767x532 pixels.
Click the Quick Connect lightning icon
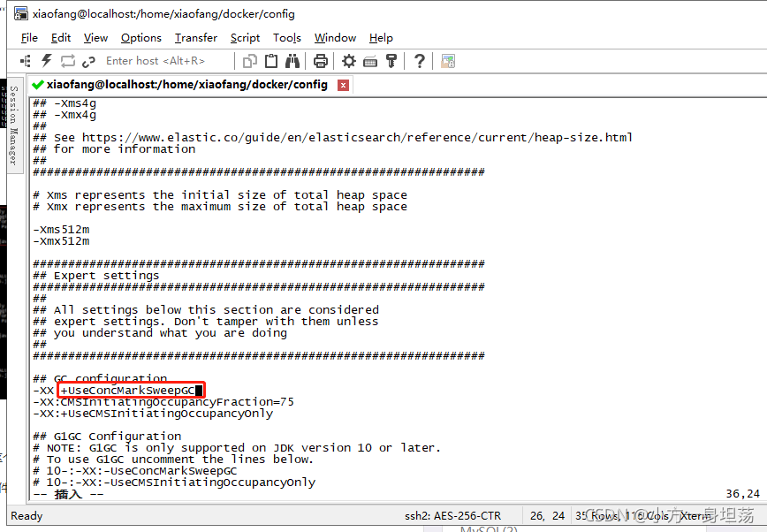click(x=47, y=61)
